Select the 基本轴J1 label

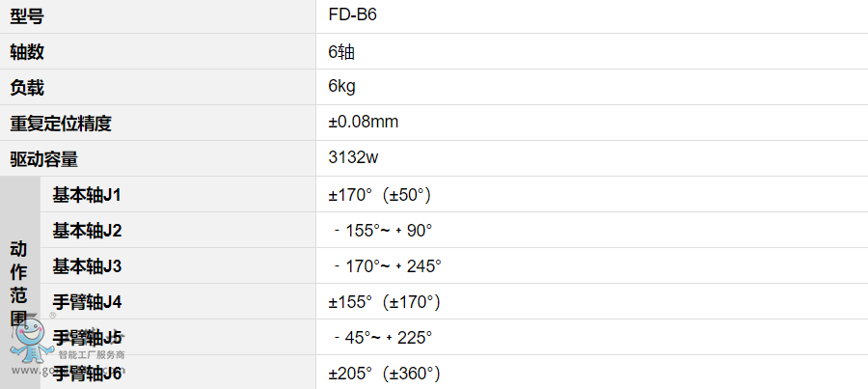tap(87, 195)
